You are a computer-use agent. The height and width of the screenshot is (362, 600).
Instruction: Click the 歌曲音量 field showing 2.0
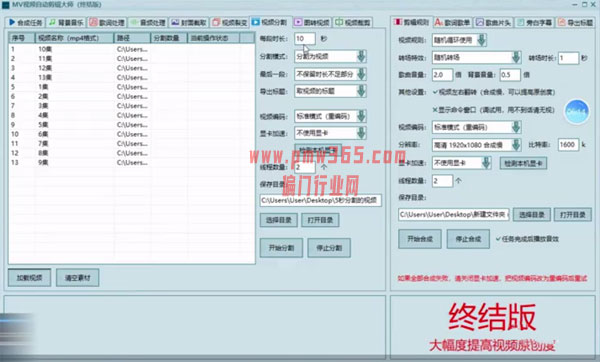(x=442, y=75)
